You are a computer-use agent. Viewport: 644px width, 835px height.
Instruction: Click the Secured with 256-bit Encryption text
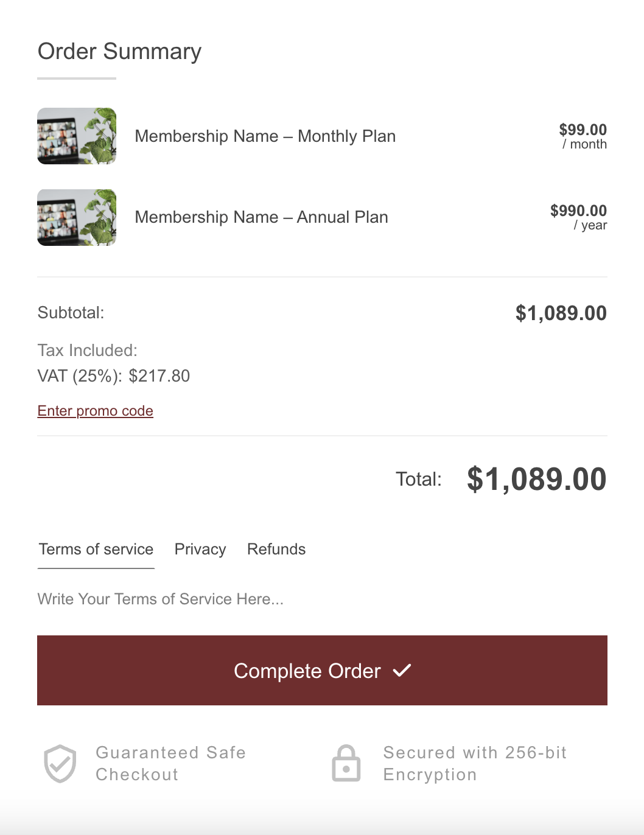point(475,763)
